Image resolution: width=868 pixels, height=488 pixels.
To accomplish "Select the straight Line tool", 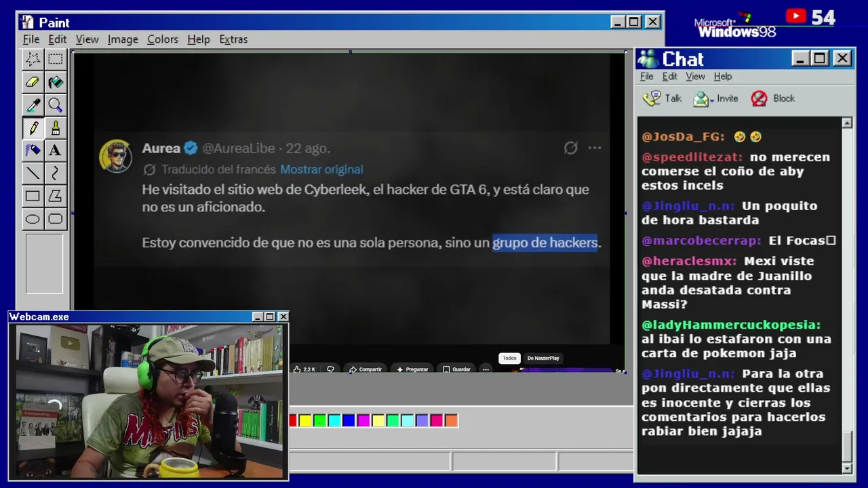I will pos(33,174).
